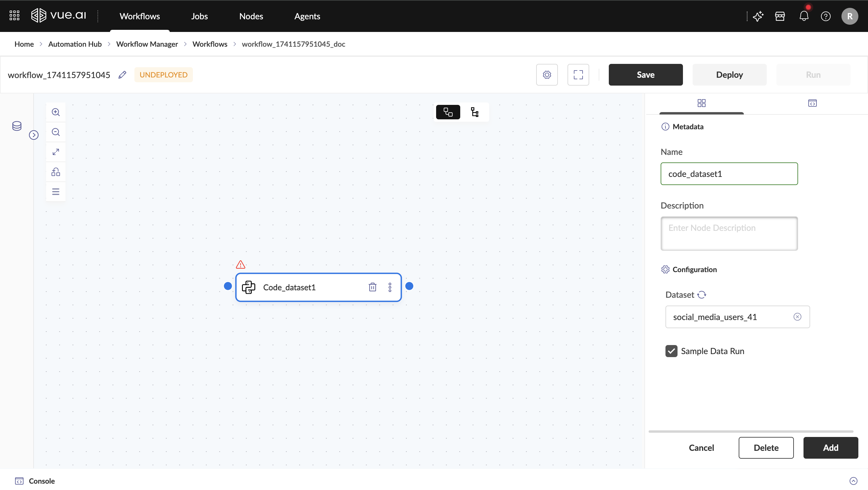Uncheck the Sample Data Run checkbox
Image resolution: width=868 pixels, height=490 pixels.
[x=671, y=351]
